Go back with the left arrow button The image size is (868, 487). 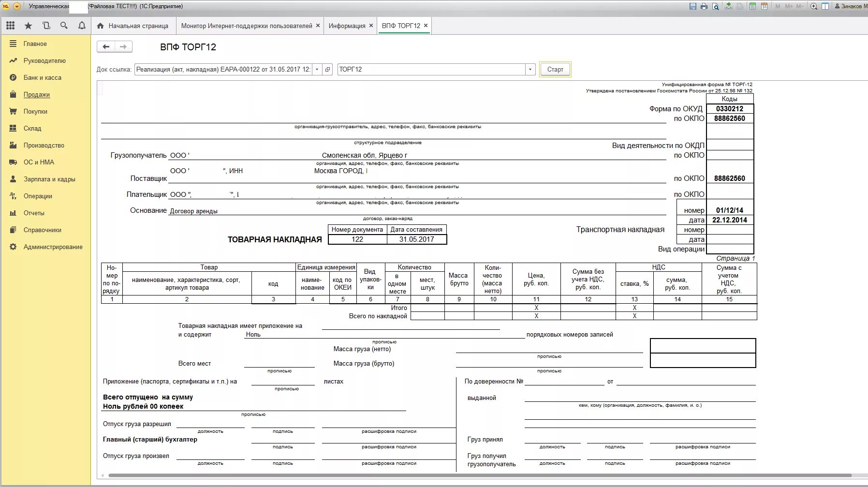[106, 46]
